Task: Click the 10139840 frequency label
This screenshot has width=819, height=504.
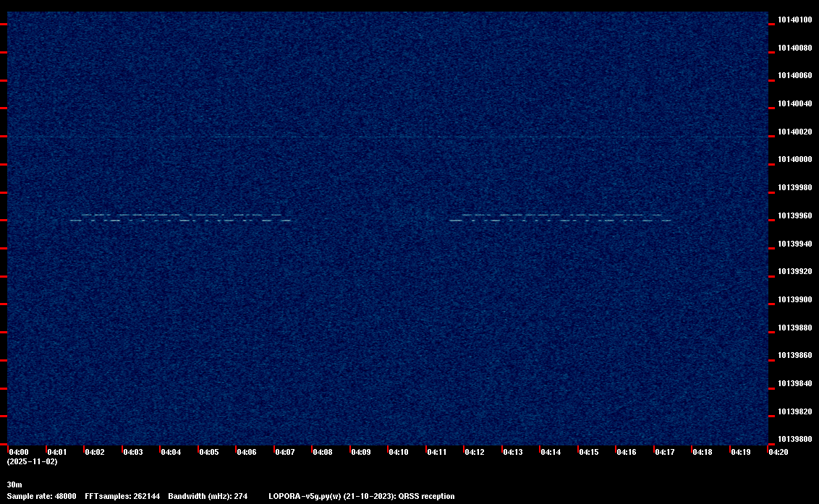Action: pyautogui.click(x=795, y=384)
